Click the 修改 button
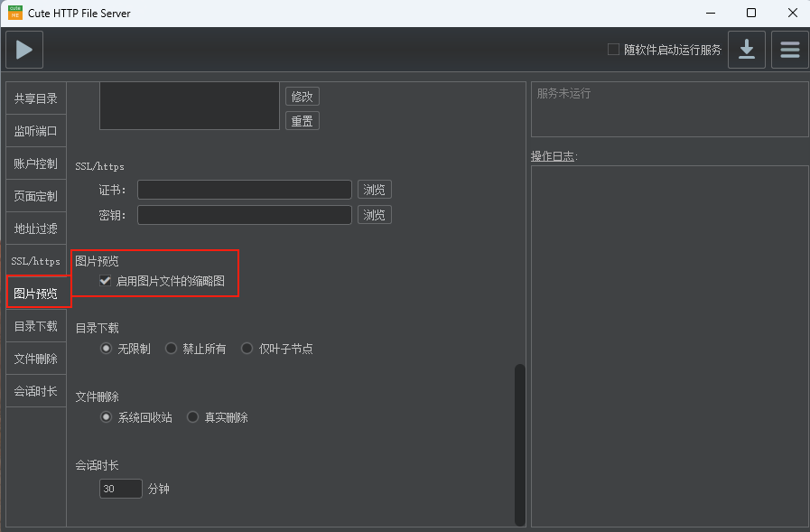This screenshot has height=532, width=810. (302, 96)
